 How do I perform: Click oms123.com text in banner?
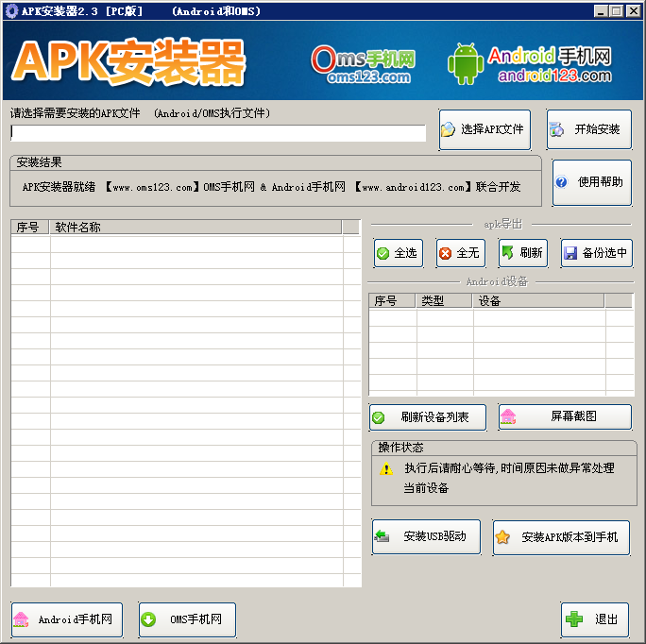click(x=368, y=77)
